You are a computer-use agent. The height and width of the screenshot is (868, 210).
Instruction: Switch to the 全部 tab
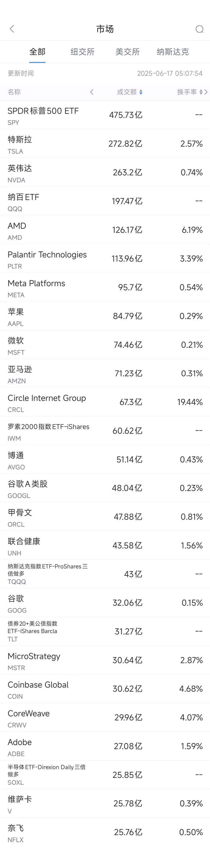[x=37, y=52]
